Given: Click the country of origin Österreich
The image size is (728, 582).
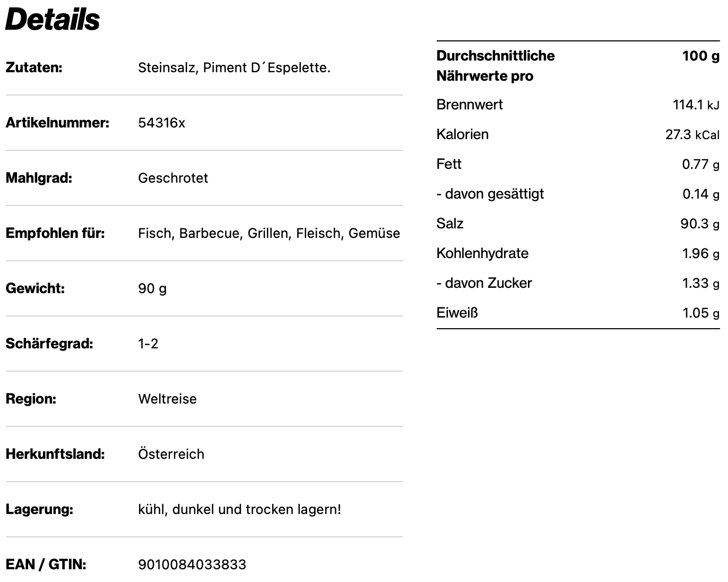Looking at the screenshot, I should pyautogui.click(x=171, y=455).
